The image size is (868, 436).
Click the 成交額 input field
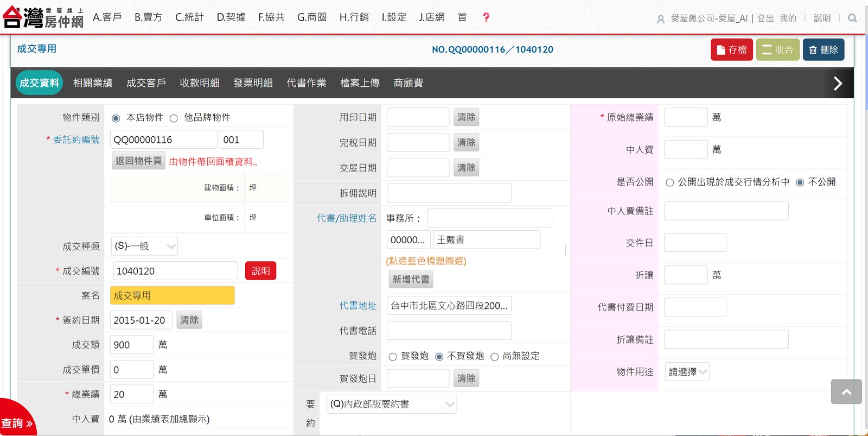132,345
